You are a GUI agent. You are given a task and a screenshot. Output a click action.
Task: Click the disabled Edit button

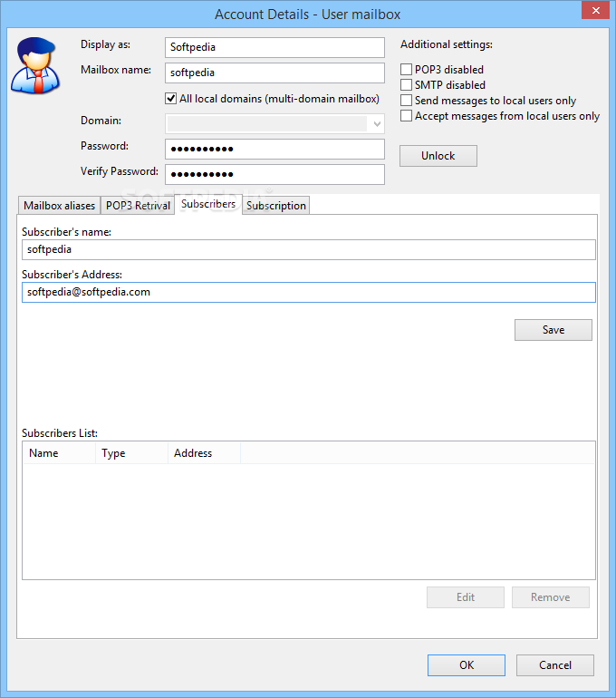tap(466, 597)
